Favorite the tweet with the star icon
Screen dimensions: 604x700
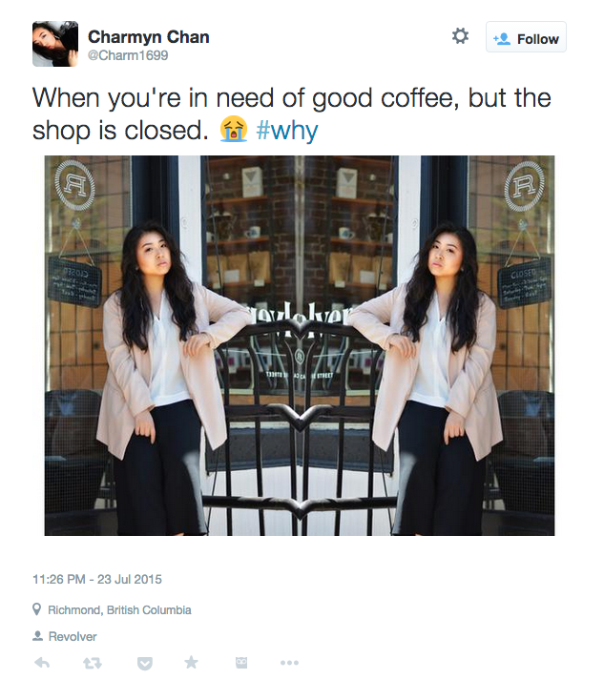191,663
